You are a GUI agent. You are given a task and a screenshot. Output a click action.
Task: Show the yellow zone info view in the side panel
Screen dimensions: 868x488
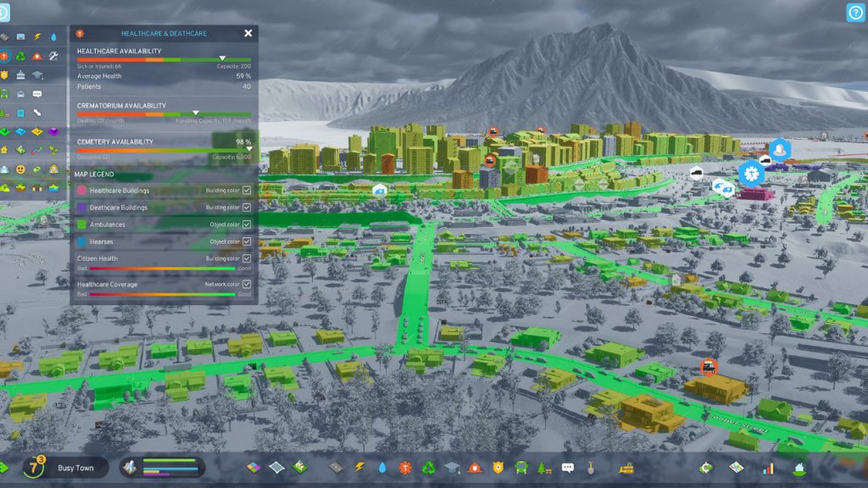(37, 131)
